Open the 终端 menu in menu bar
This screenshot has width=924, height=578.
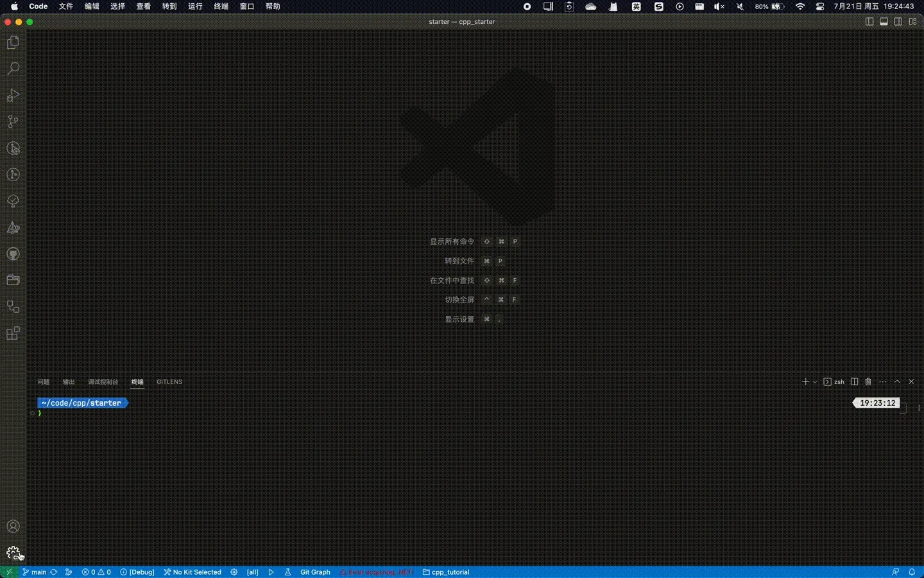coord(221,6)
